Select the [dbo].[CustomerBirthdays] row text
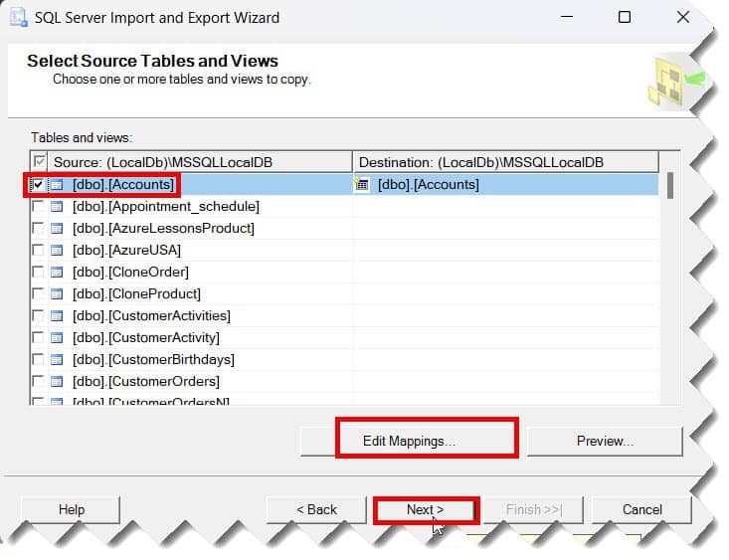729x560 pixels. click(x=153, y=359)
